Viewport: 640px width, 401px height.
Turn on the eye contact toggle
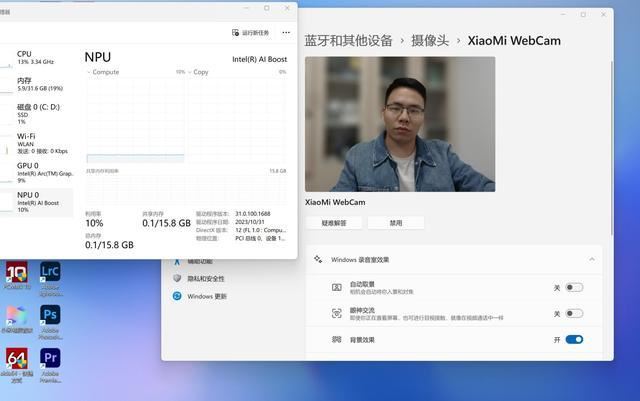(x=574, y=313)
